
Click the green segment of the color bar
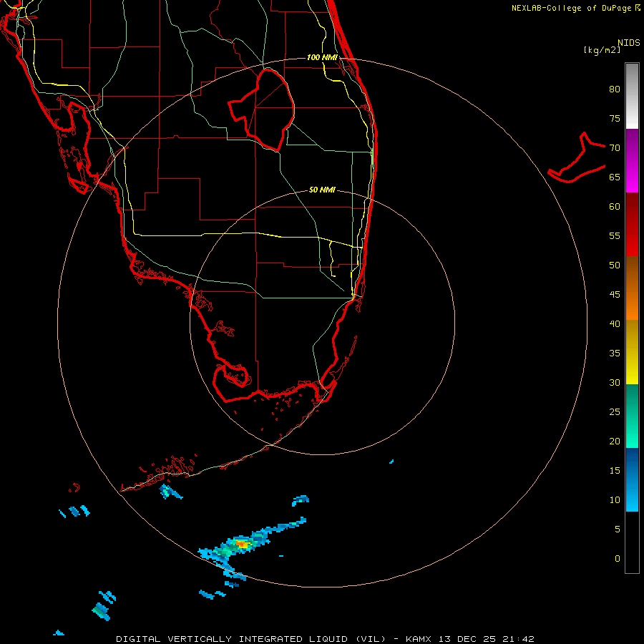click(x=632, y=416)
